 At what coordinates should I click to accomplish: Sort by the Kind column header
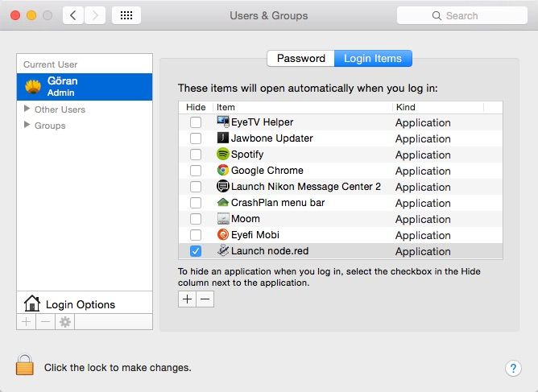(x=438, y=107)
